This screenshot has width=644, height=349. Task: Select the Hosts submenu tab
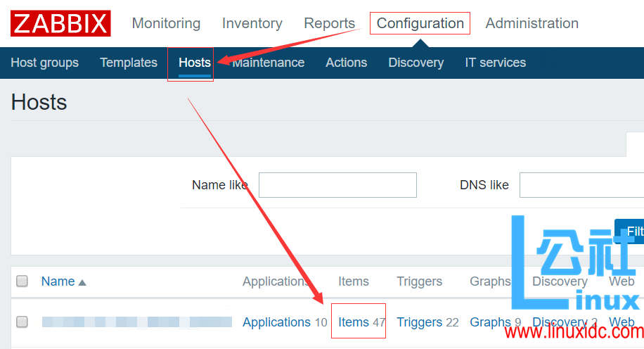195,63
